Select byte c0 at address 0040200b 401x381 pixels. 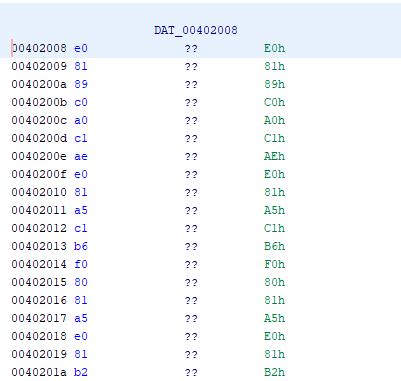[81, 102]
